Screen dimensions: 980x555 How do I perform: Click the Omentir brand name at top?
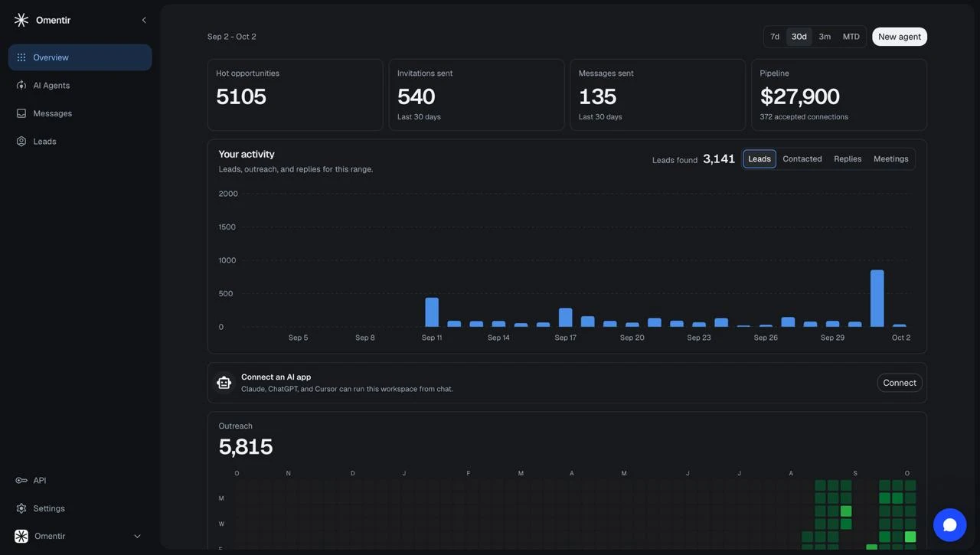[54, 20]
